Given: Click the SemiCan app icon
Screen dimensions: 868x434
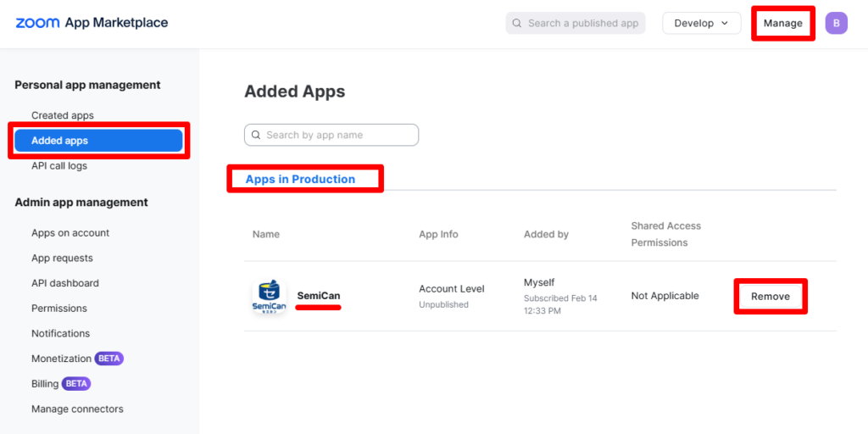Looking at the screenshot, I should pos(269,296).
